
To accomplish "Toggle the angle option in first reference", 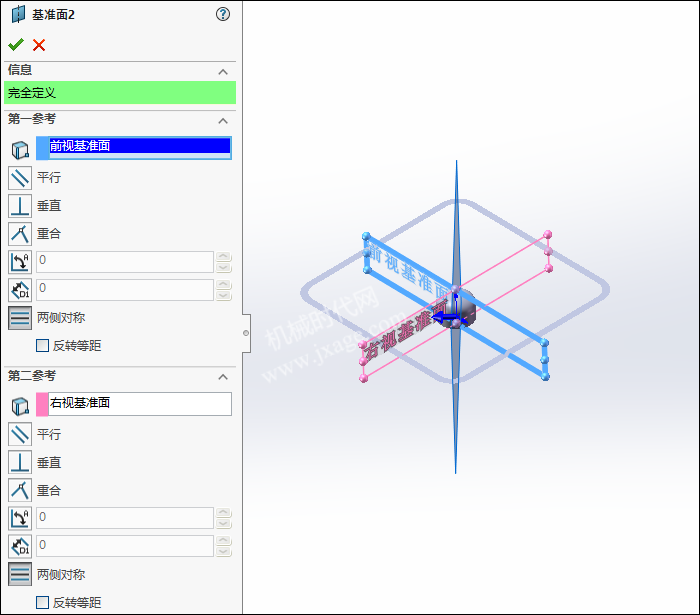I will [x=20, y=262].
